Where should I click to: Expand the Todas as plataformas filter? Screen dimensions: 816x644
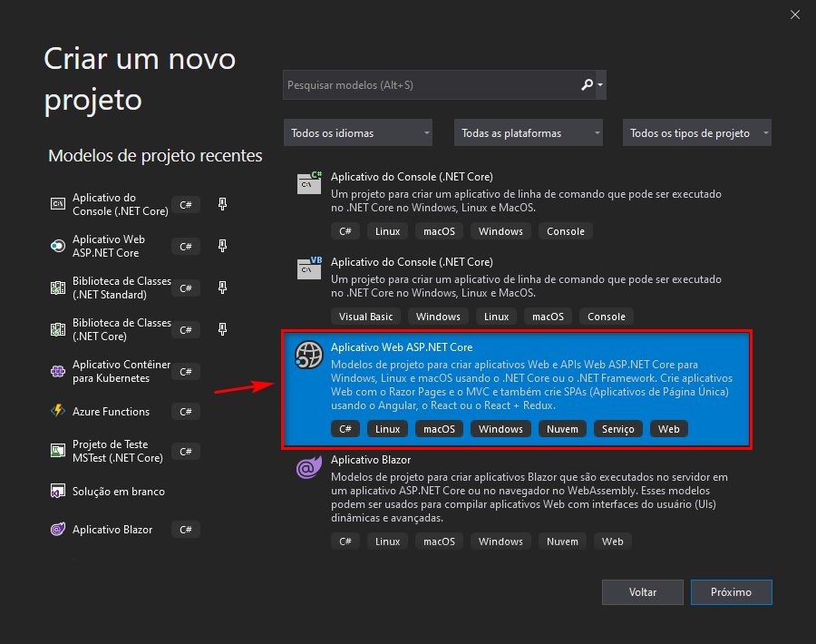pyautogui.click(x=529, y=132)
